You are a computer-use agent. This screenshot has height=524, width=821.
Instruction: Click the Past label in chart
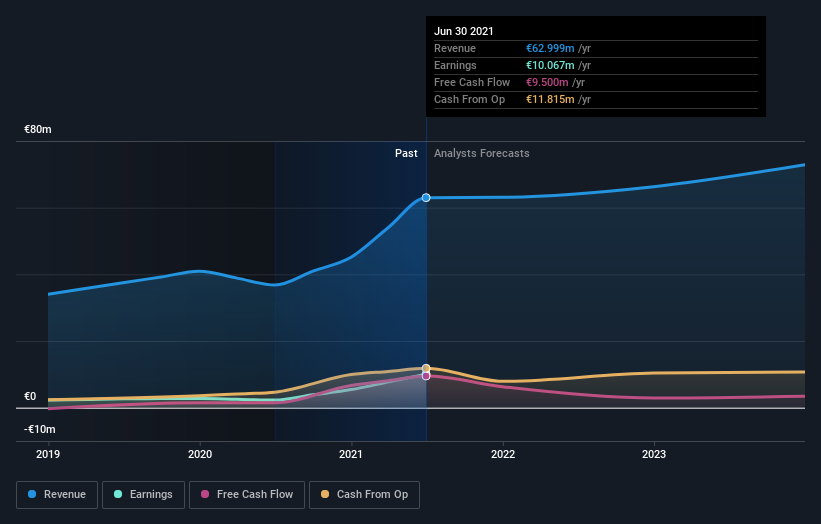[x=406, y=153]
